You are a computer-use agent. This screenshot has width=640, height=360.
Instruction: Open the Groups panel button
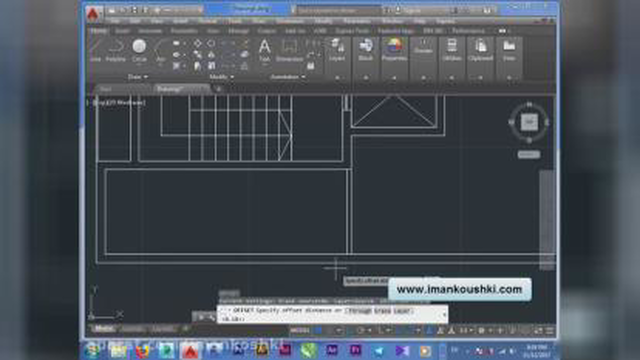pyautogui.click(x=423, y=47)
